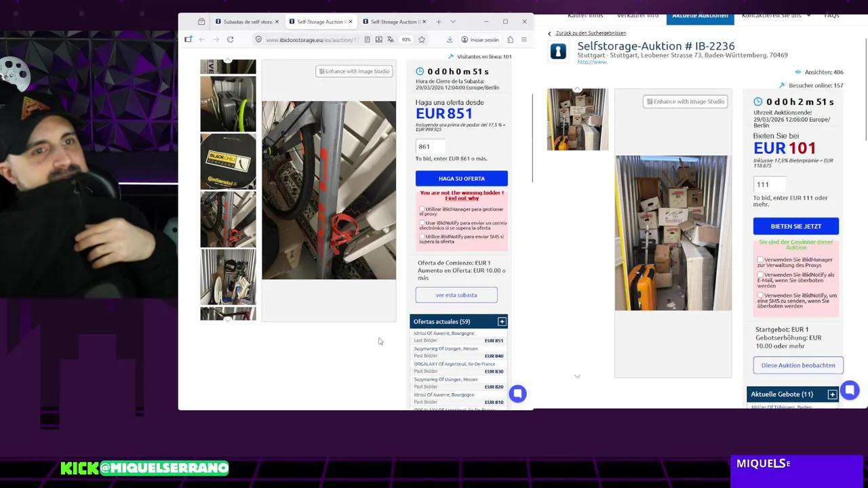This screenshot has height=488, width=868.
Task: Click the translate page icon
Action: pos(390,40)
